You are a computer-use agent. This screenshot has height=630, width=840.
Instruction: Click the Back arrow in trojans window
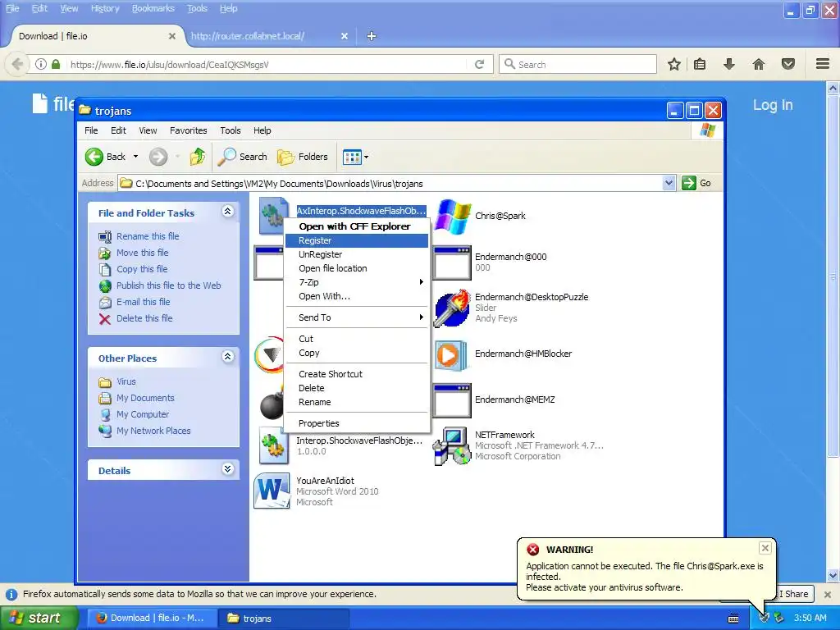point(94,157)
